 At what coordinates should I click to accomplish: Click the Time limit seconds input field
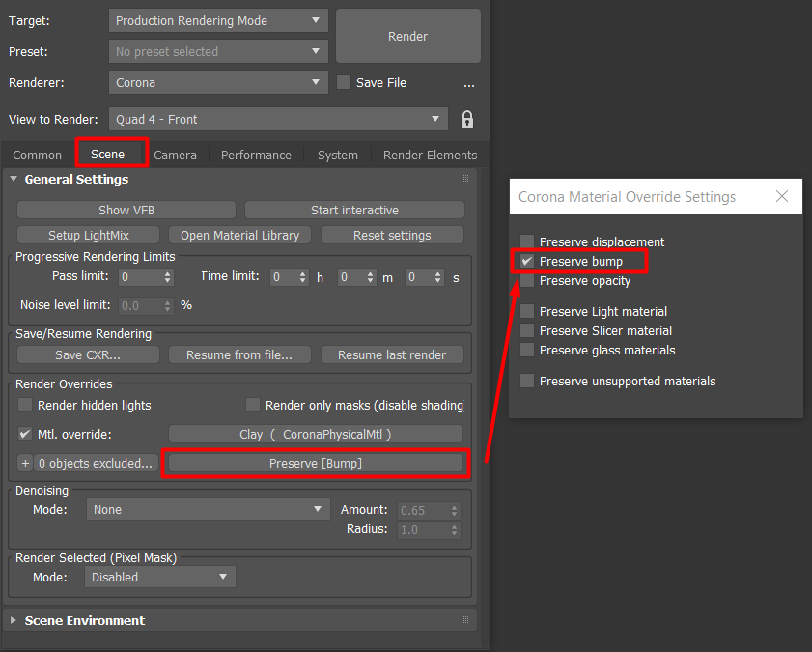pyautogui.click(x=419, y=277)
